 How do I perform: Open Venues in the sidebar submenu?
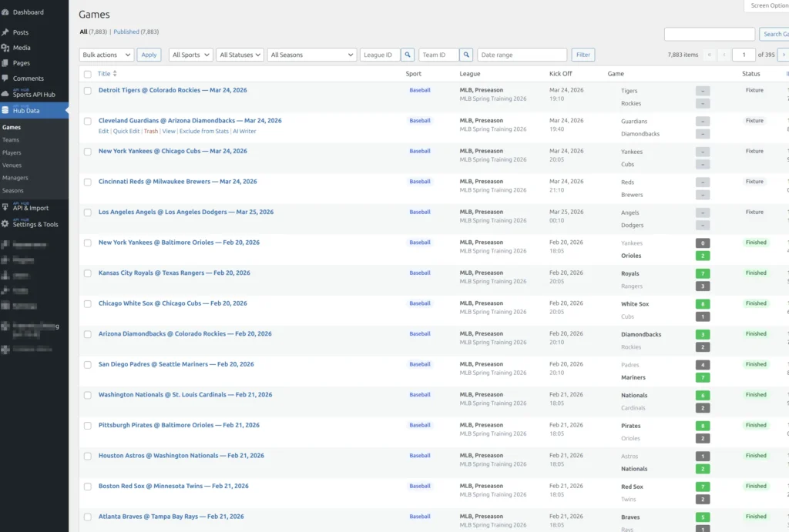[x=12, y=165]
